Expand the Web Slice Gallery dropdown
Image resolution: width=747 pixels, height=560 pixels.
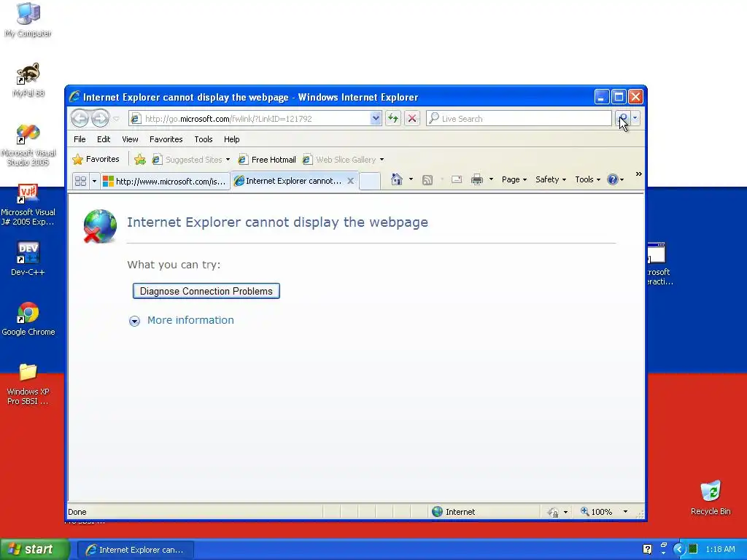pos(382,160)
